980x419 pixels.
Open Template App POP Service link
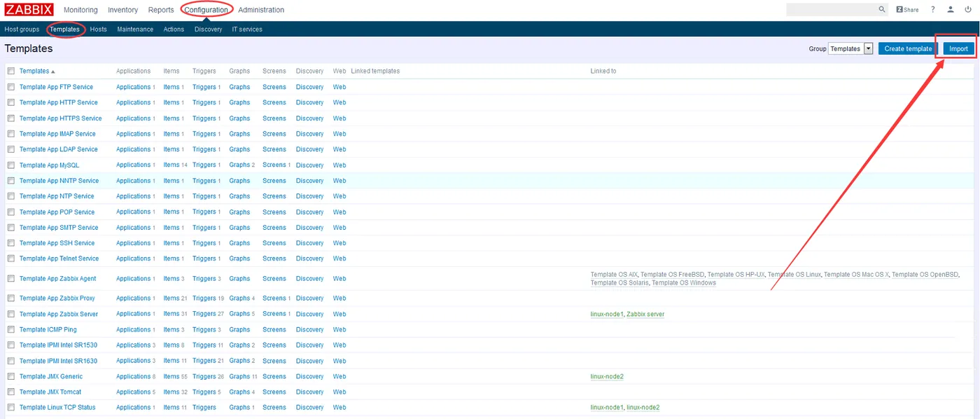[57, 212]
